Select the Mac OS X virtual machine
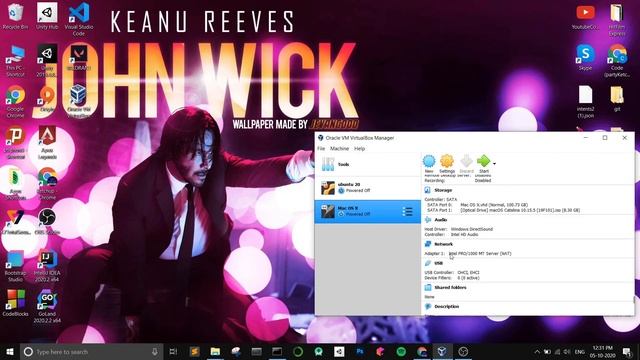This screenshot has width=640, height=360. (367, 211)
